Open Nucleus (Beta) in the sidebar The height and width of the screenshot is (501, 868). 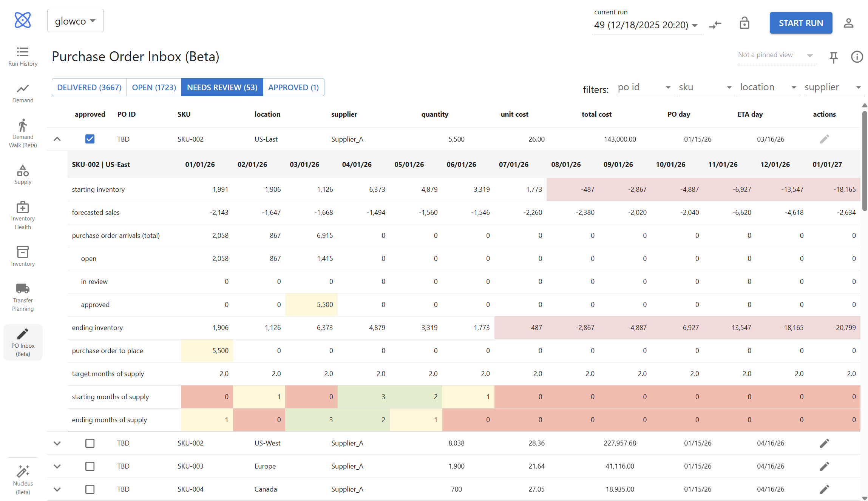[x=23, y=480]
